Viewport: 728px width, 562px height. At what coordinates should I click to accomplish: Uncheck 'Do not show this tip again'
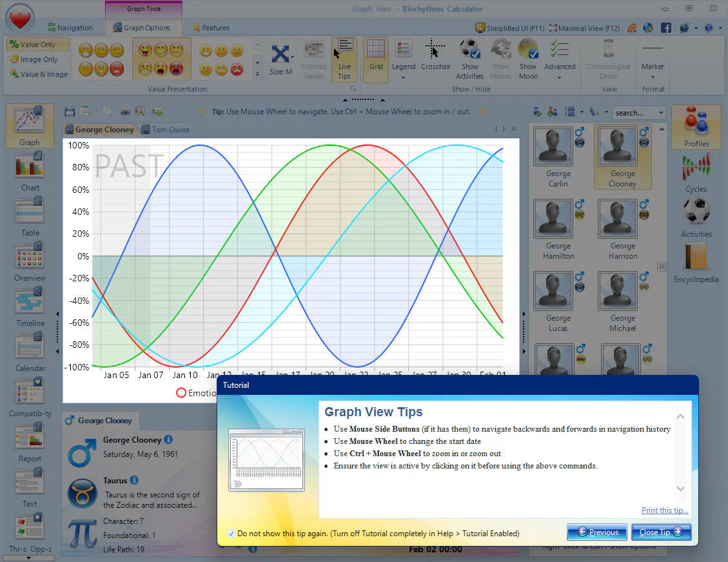[x=231, y=534]
